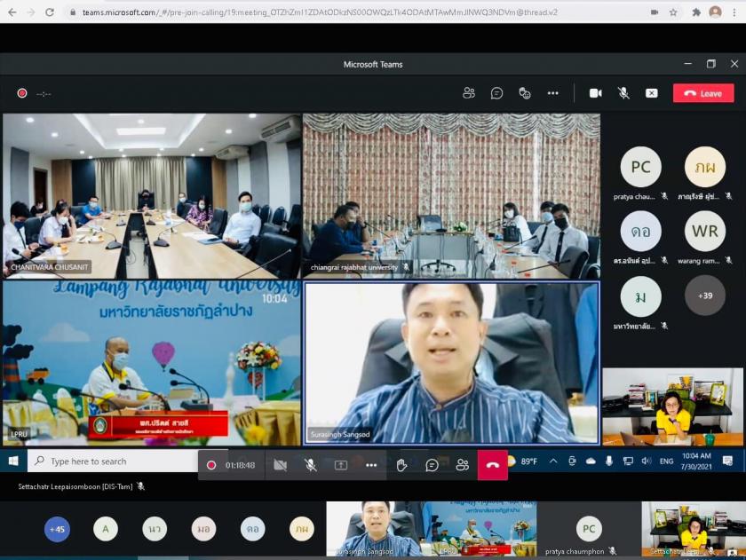Click share content icon in shared meeting bar
Image resolution: width=746 pixels, height=560 pixels.
341,465
